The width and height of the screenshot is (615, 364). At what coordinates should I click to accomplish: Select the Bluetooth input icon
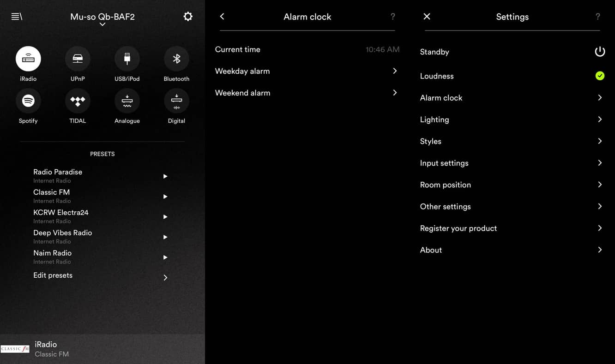[176, 59]
